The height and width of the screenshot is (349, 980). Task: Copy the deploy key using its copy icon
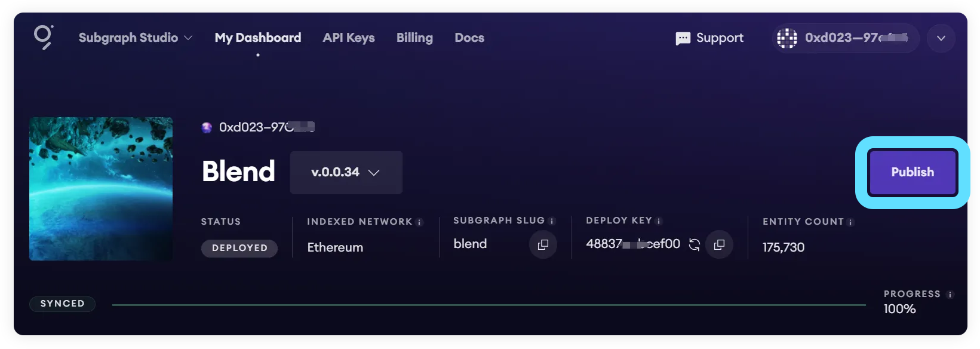(720, 244)
